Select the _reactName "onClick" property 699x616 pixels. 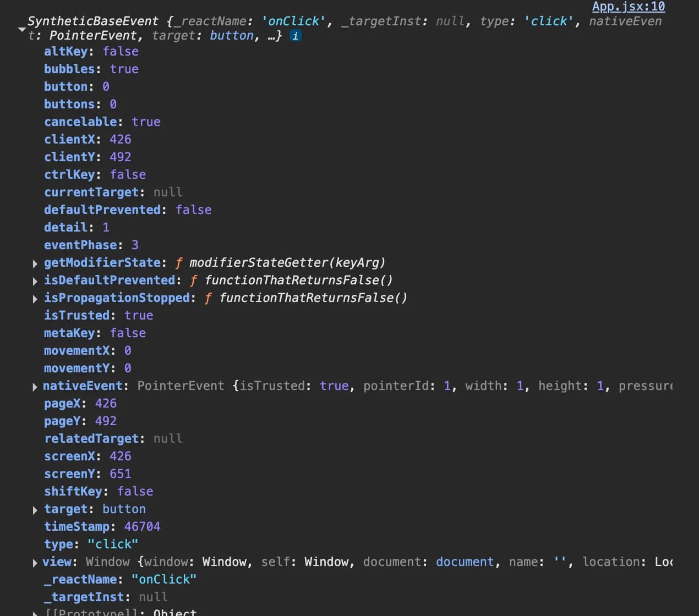84,580
